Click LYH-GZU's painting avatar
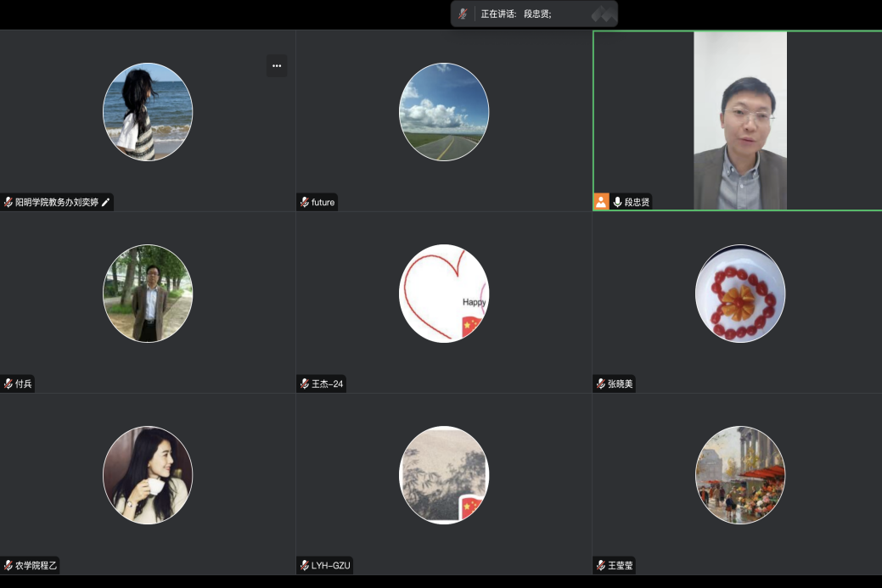The height and width of the screenshot is (588, 882). tap(444, 475)
